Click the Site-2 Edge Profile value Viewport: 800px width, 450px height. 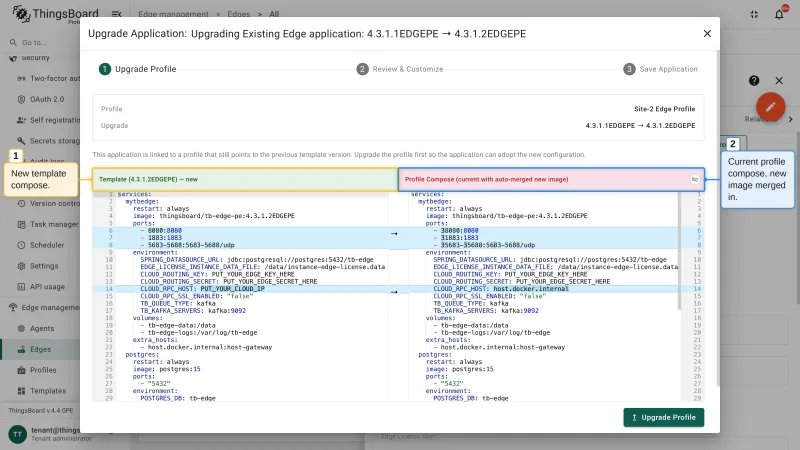click(x=664, y=109)
